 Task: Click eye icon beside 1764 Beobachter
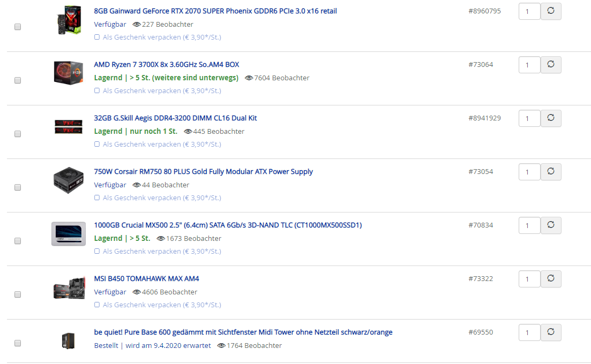(x=221, y=346)
